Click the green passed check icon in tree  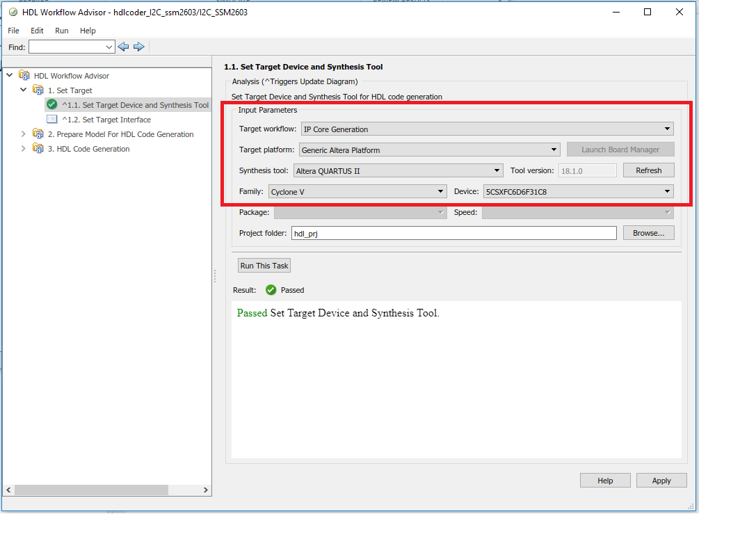(x=52, y=104)
